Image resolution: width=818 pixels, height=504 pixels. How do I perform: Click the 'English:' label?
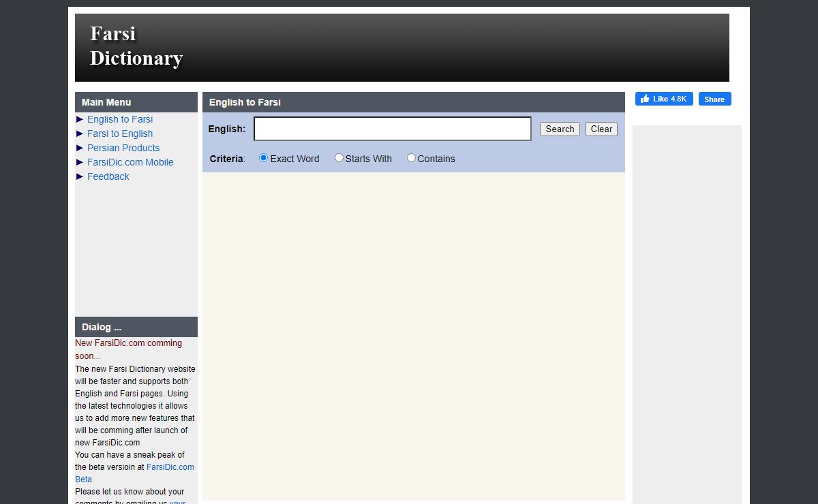227,129
